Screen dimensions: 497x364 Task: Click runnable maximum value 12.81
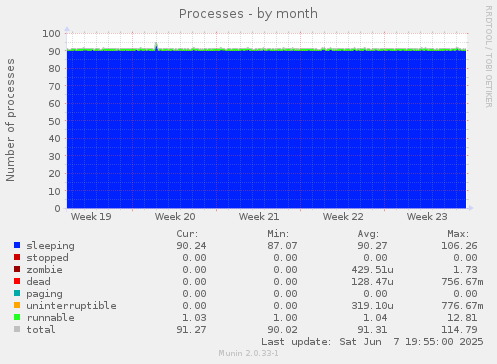462,318
